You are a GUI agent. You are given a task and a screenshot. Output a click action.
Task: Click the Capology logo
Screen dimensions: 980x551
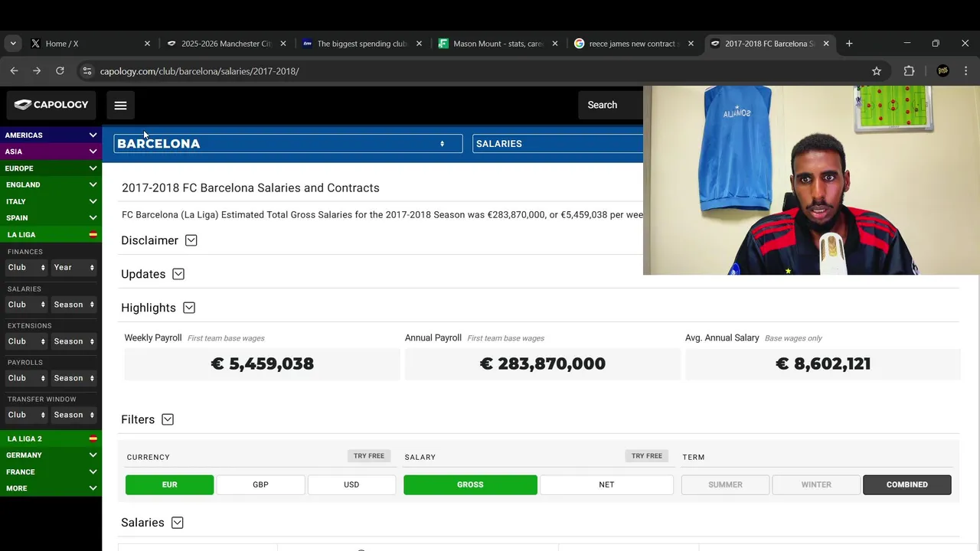click(x=51, y=105)
